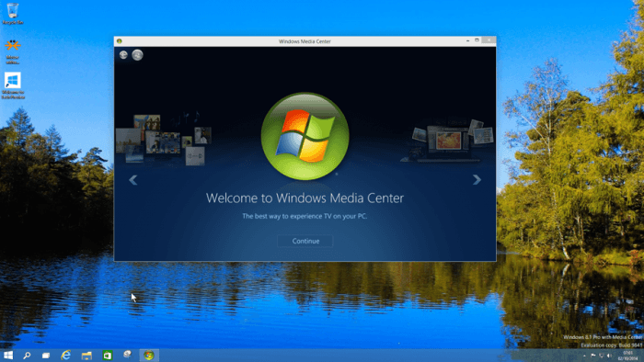Click the large Windows Media Center logo

(305, 136)
